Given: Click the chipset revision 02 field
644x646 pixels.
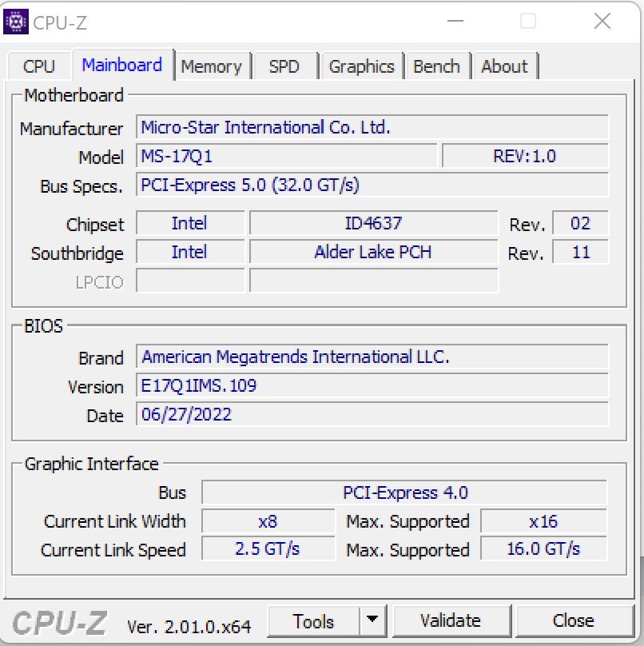Looking at the screenshot, I should point(580,223).
